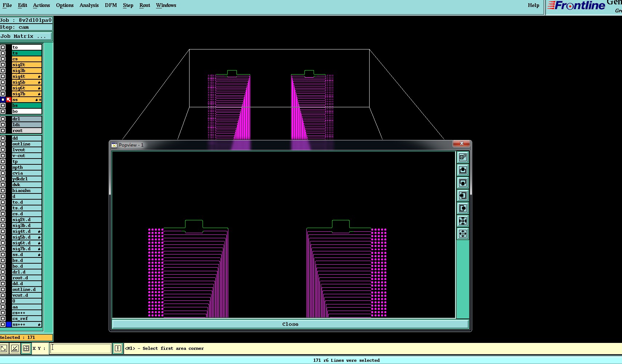
Task: Click the small grid icon on ss layer
Action: click(x=40, y=100)
